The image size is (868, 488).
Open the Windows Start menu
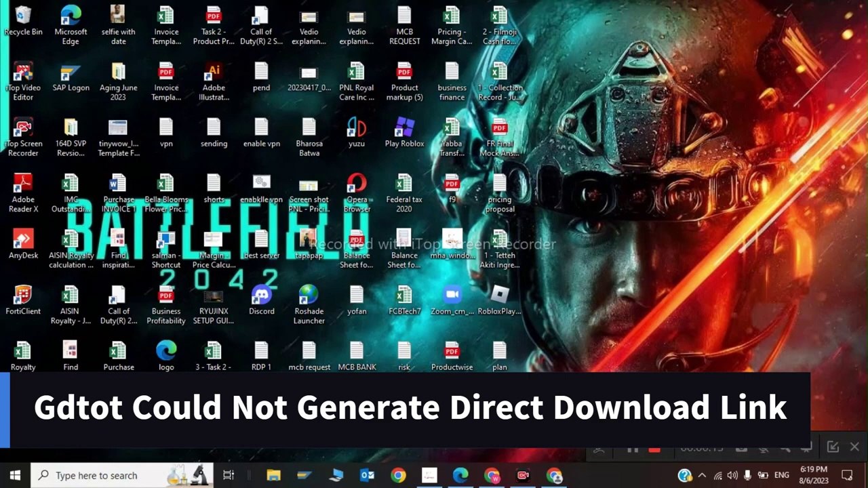(15, 475)
